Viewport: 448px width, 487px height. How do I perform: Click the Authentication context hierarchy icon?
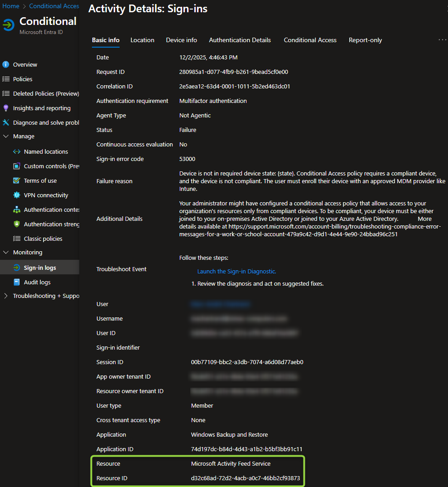[17, 209]
